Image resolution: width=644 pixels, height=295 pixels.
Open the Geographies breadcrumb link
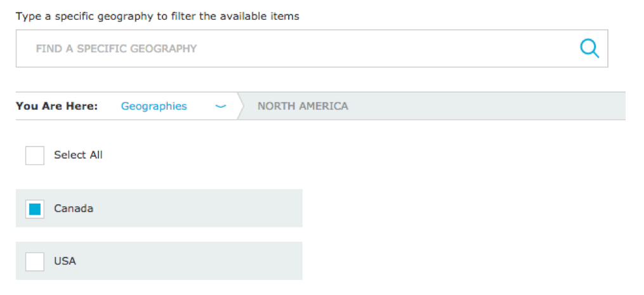154,106
